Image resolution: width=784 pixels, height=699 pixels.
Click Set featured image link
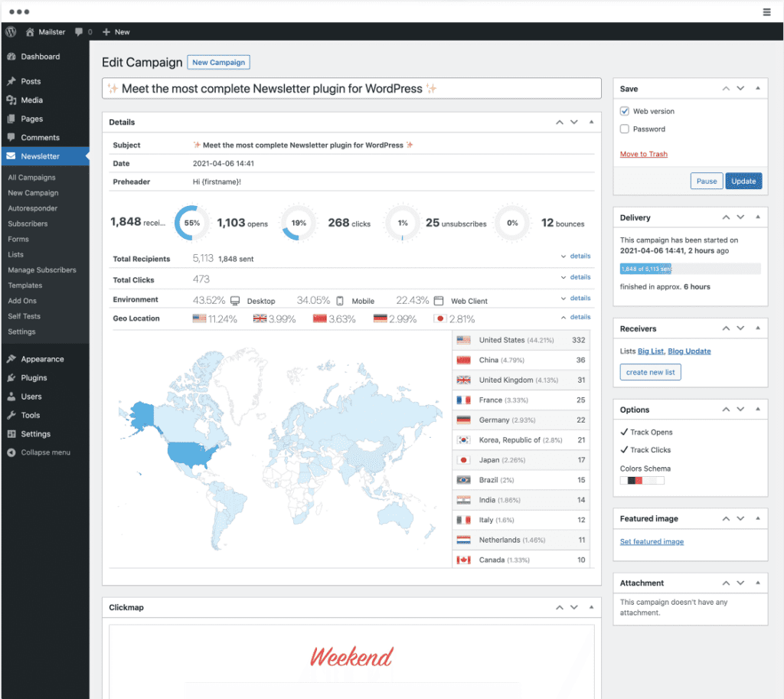click(652, 541)
